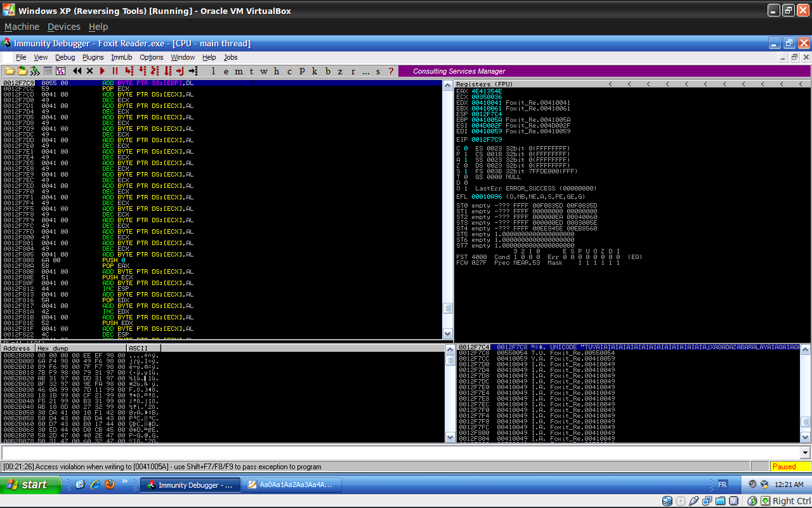Image resolution: width=812 pixels, height=508 pixels.
Task: Open the Log window with 'l' button
Action: pyautogui.click(x=213, y=71)
